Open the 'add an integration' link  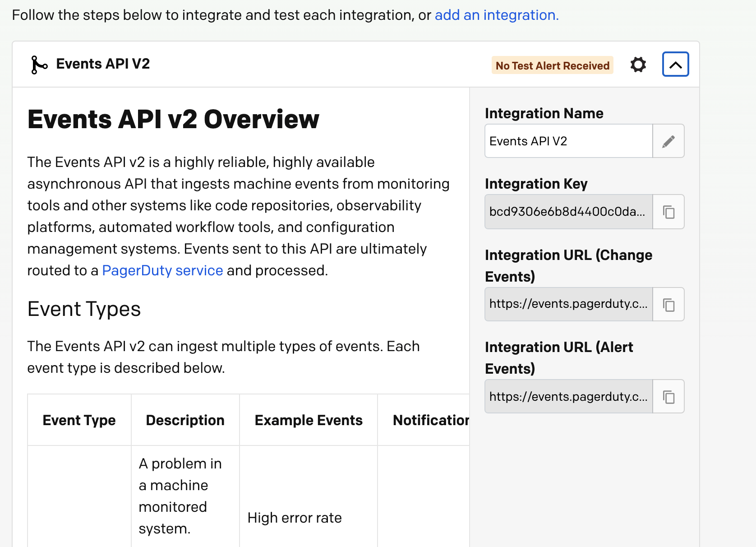point(497,15)
